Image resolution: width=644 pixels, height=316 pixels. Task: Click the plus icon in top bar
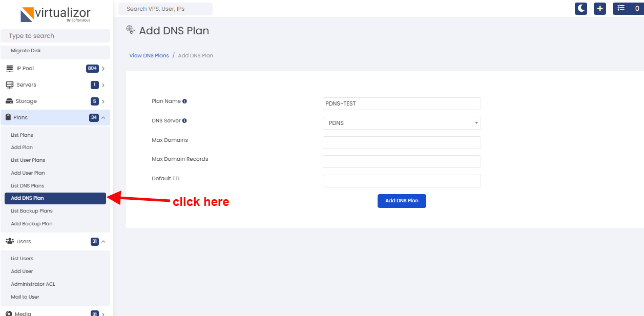pyautogui.click(x=600, y=9)
